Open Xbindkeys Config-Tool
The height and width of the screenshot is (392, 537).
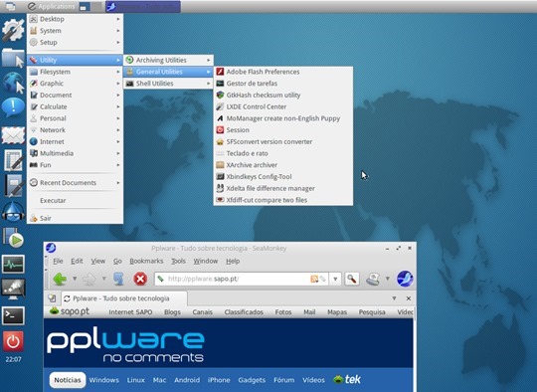click(282, 176)
